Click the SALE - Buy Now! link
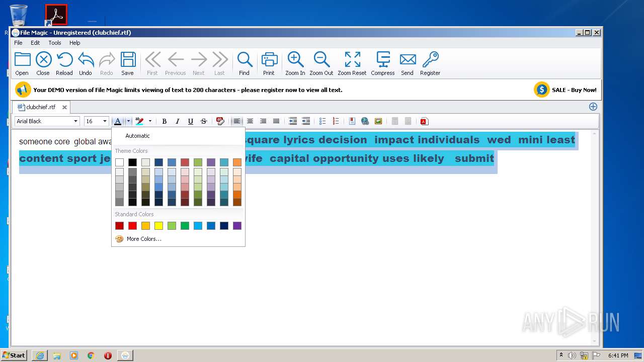Image resolution: width=644 pixels, height=362 pixels. (574, 90)
